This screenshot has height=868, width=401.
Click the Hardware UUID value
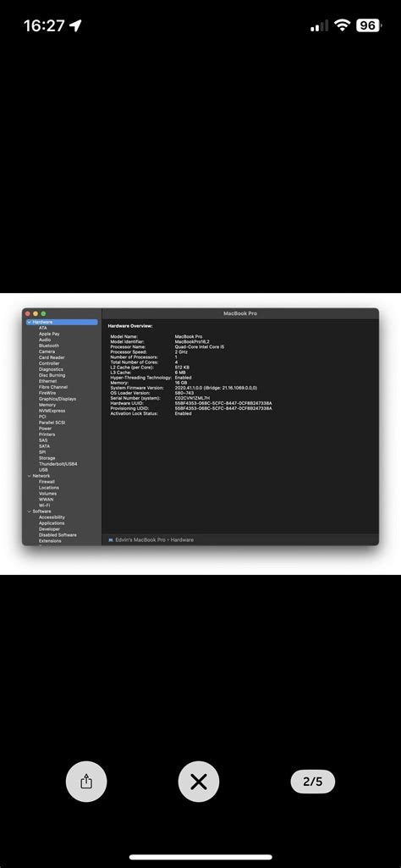tap(222, 403)
